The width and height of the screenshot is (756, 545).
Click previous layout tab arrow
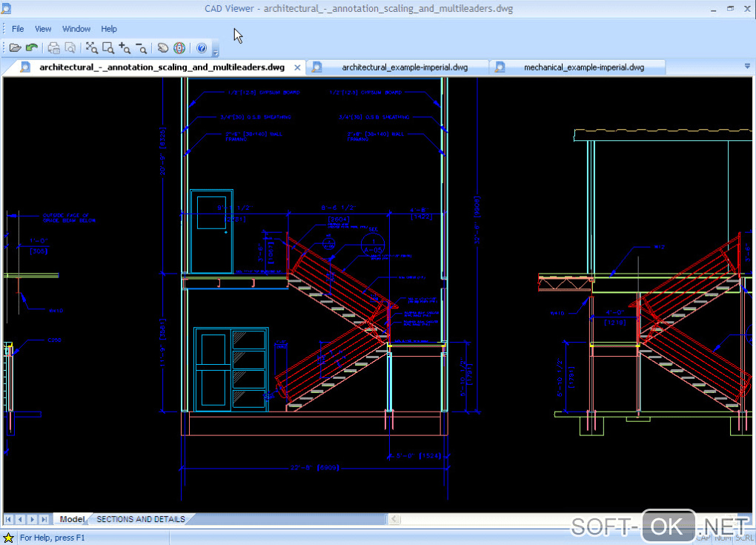pyautogui.click(x=20, y=519)
